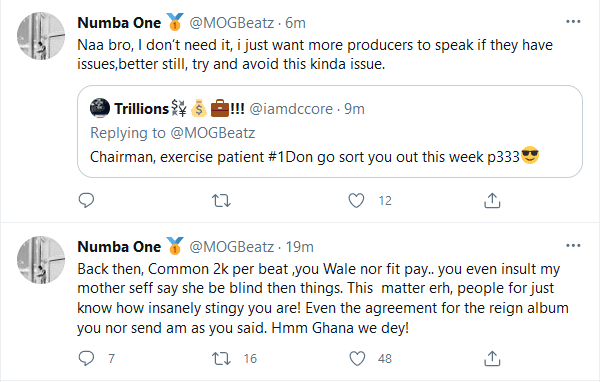Retweet the tweet with 16 retweets

pos(221,358)
